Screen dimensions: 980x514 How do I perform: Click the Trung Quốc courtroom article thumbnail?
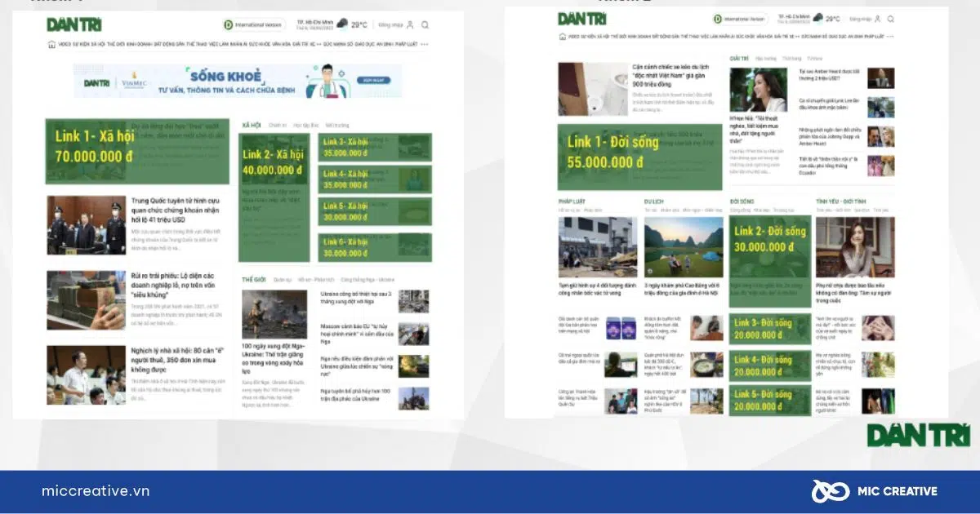[x=87, y=224]
